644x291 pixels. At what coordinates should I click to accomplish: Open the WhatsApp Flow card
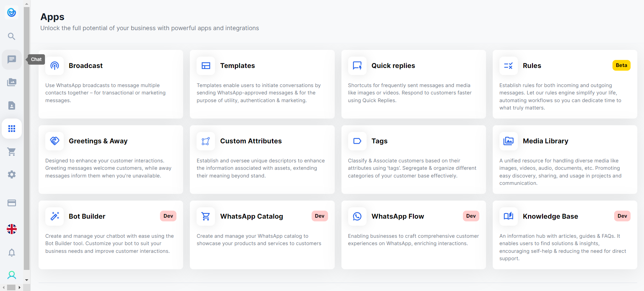pos(413,234)
